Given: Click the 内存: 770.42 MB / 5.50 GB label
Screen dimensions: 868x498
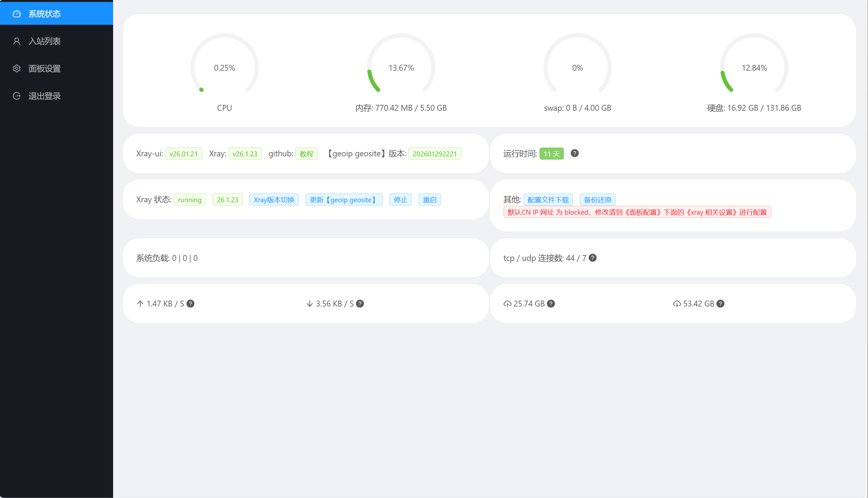Looking at the screenshot, I should [x=401, y=108].
